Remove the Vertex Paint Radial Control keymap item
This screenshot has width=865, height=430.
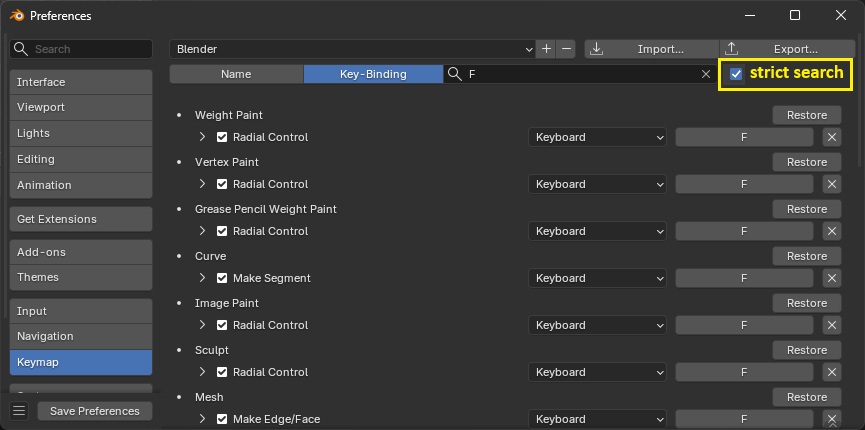click(x=832, y=184)
